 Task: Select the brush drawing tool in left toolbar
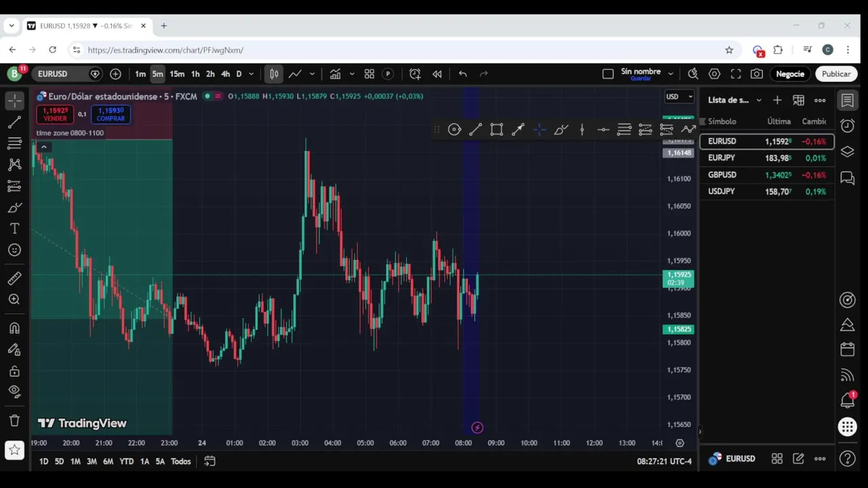click(x=14, y=207)
